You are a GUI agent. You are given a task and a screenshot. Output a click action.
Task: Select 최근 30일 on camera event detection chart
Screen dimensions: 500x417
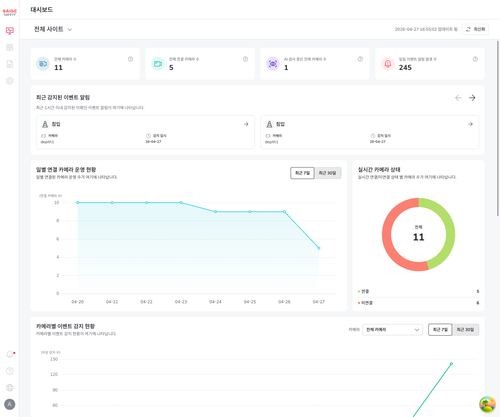[465, 330]
